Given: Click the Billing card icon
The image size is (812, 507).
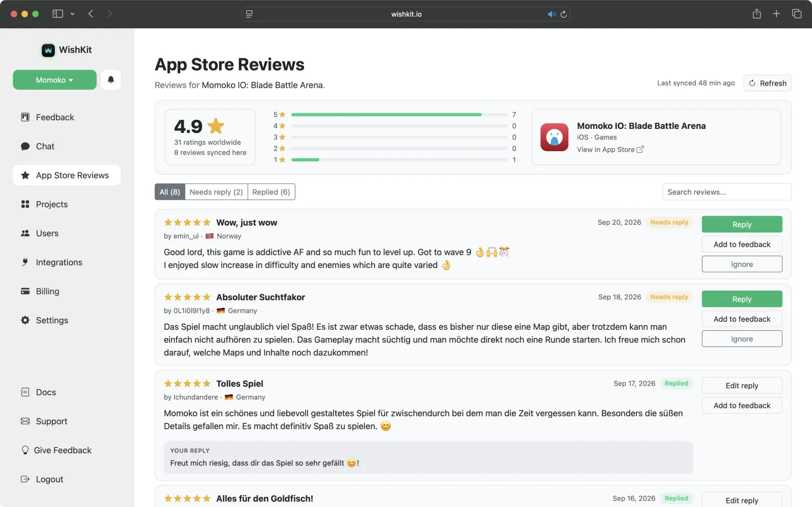Looking at the screenshot, I should pos(25,291).
